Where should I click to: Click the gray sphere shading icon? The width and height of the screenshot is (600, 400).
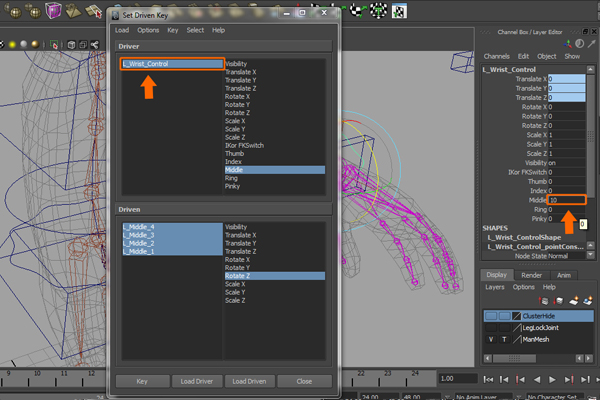coord(24,44)
